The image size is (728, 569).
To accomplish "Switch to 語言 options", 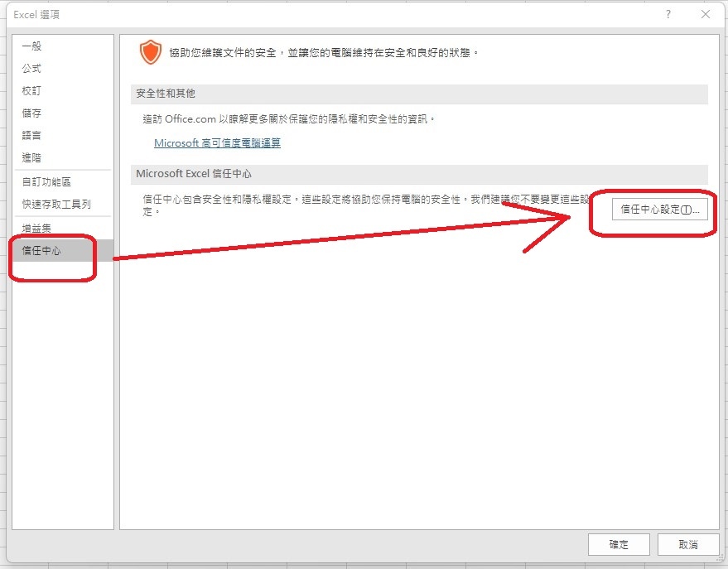I will pos(63,135).
